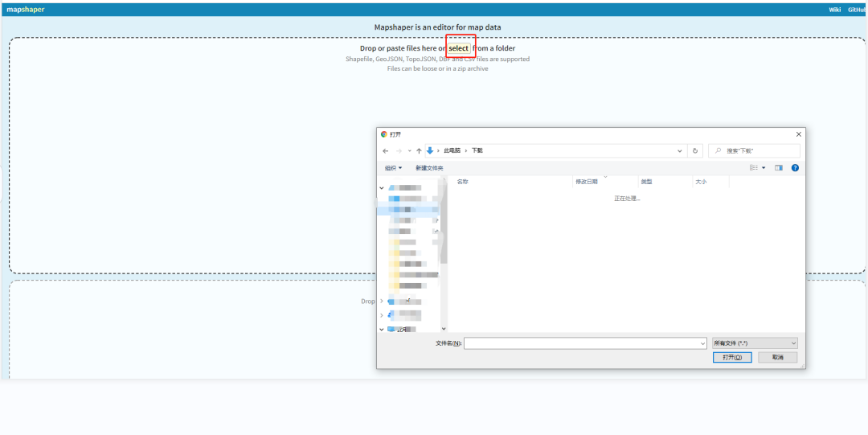The width and height of the screenshot is (868, 435).
Task: Expand the address bar history dropdown
Action: (x=680, y=150)
